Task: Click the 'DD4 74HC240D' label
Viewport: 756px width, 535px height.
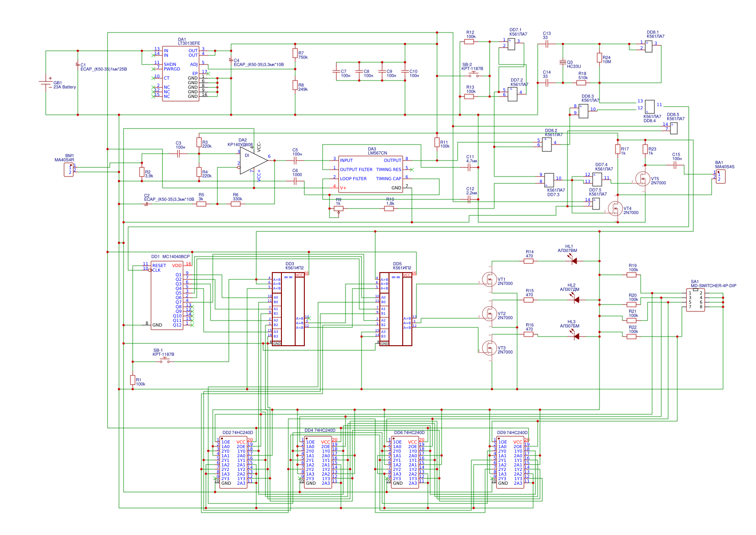Action: tap(320, 430)
